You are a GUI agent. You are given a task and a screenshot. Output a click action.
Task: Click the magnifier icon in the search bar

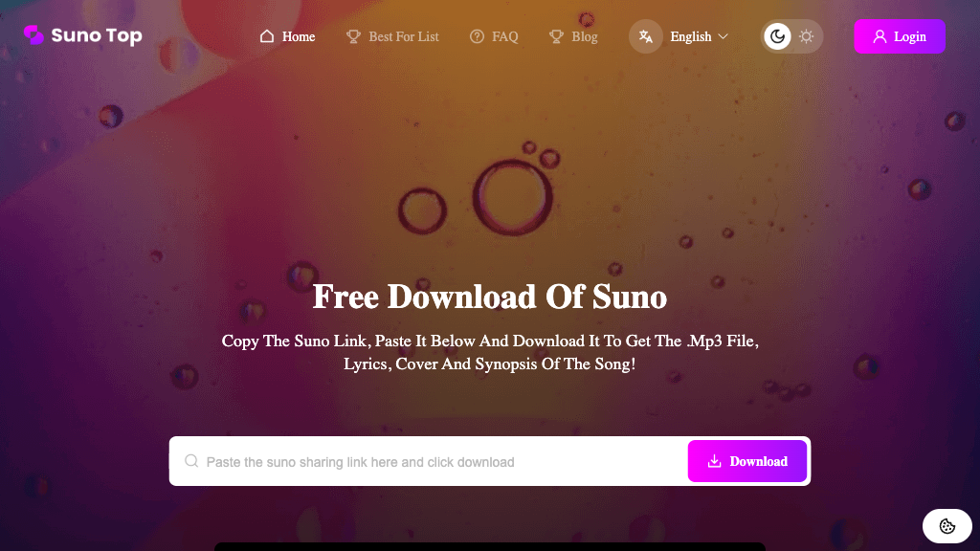tap(191, 461)
